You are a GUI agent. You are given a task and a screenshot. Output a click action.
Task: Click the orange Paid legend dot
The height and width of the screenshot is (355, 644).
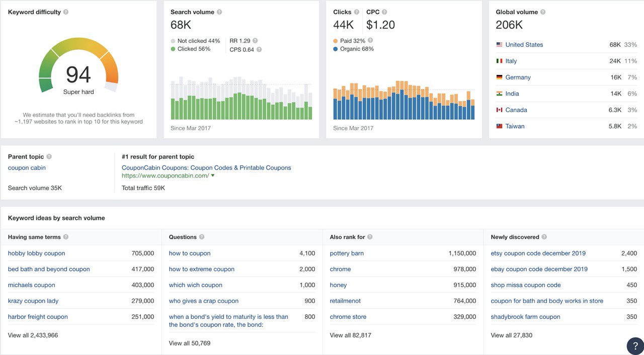click(336, 41)
